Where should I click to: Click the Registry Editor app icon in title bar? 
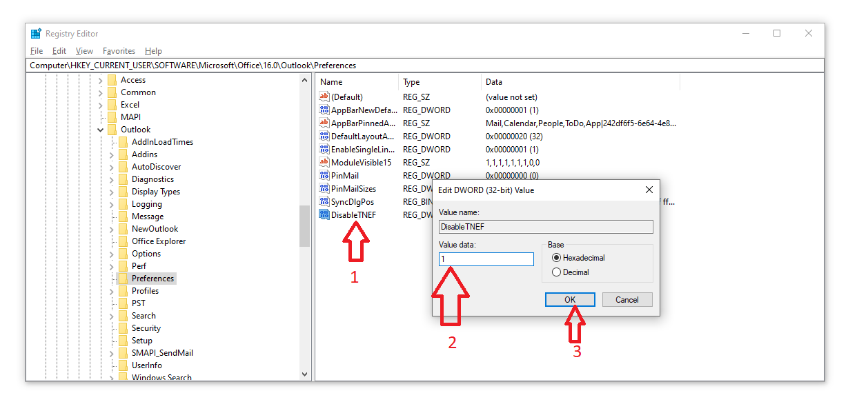36,34
